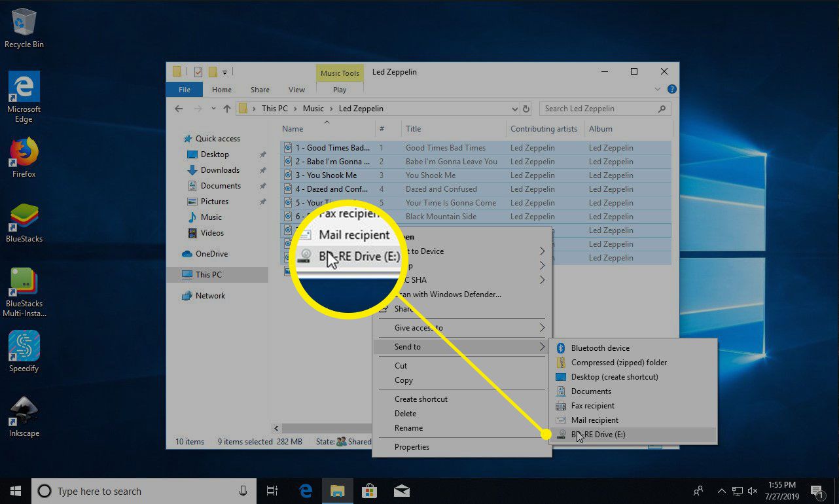
Task: Send to Documents from the submenu
Action: click(634, 391)
